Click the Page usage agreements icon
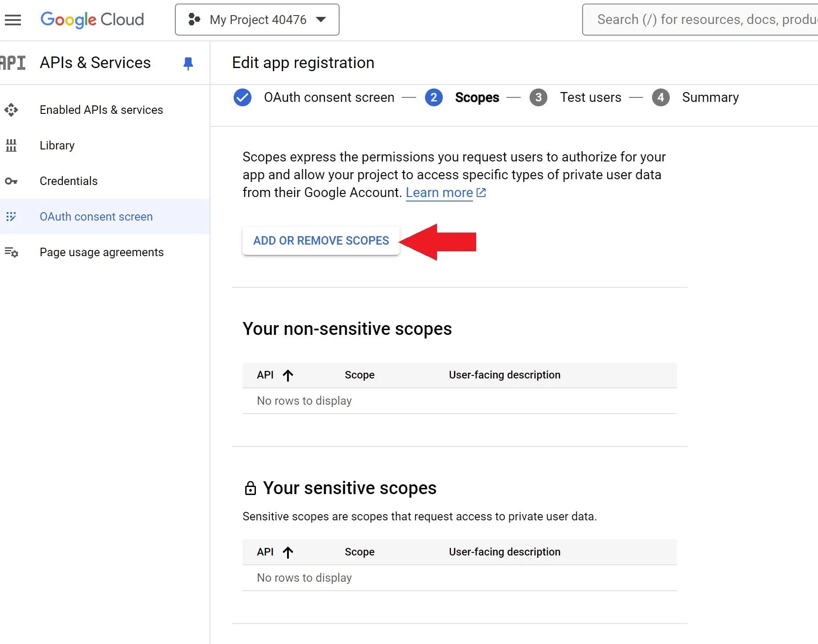Image resolution: width=818 pixels, height=644 pixels. coord(11,252)
